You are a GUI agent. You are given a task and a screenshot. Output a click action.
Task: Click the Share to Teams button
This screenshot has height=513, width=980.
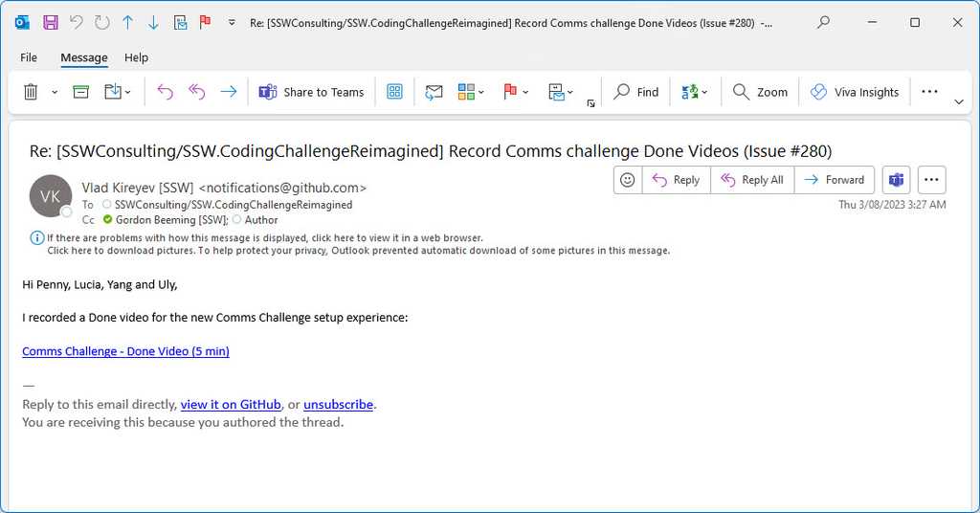click(x=312, y=92)
